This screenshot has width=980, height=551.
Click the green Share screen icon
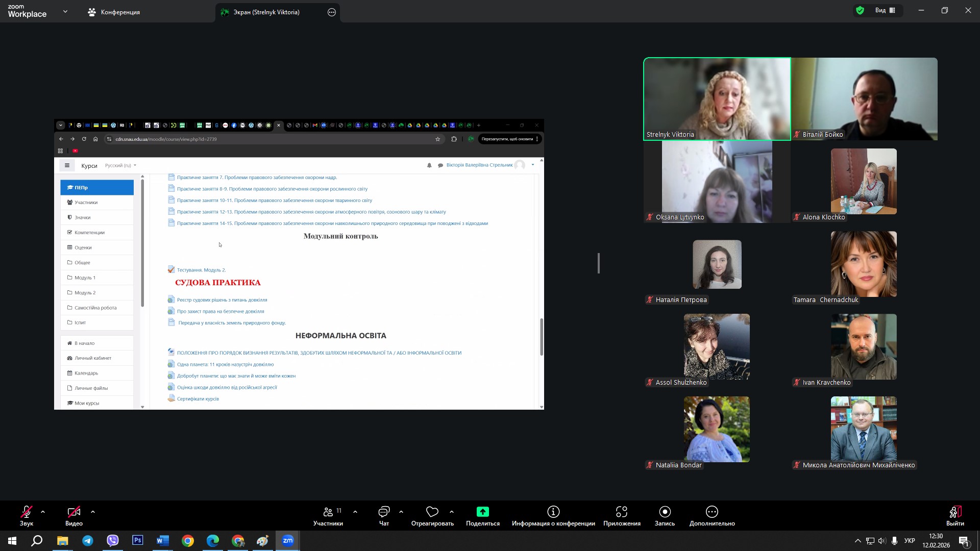click(482, 512)
